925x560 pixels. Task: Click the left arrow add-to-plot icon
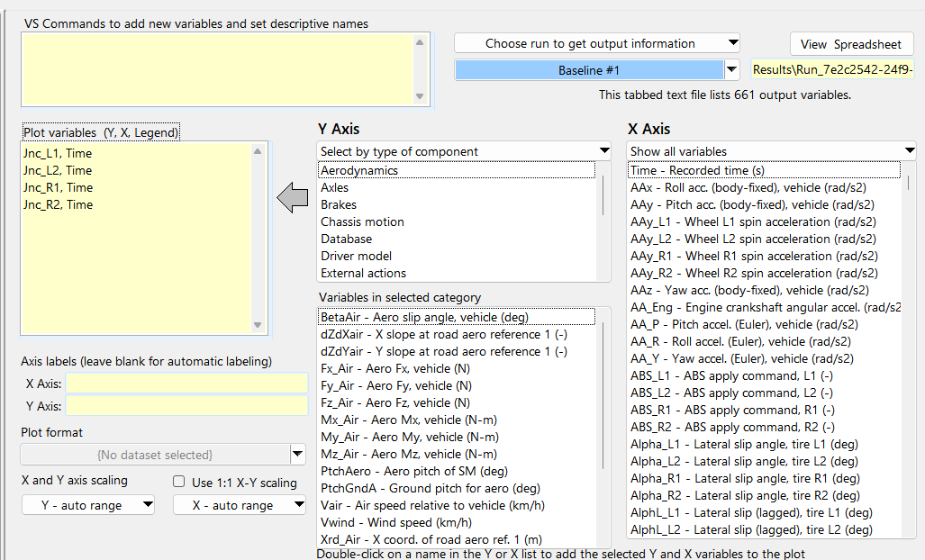coord(293,198)
